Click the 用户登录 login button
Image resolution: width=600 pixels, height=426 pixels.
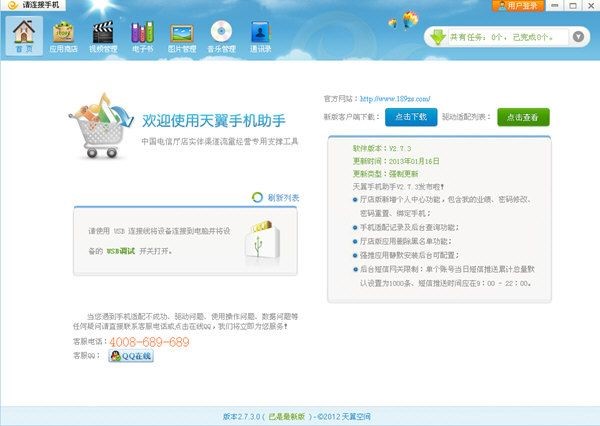click(518, 6)
